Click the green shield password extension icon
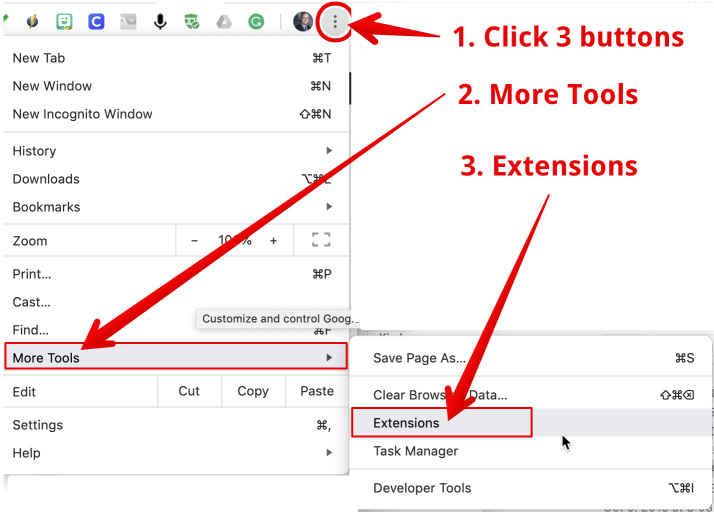Image resolution: width=714 pixels, height=512 pixels. tap(192, 21)
